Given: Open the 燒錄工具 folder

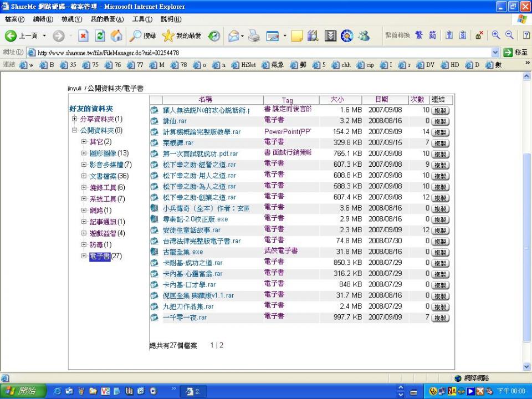Looking at the screenshot, I should click(103, 188).
